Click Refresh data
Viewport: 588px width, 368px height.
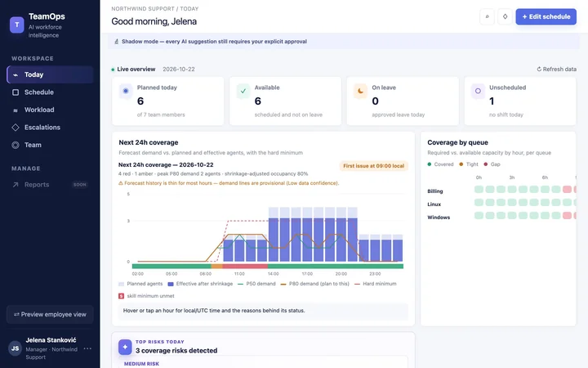tap(556, 69)
